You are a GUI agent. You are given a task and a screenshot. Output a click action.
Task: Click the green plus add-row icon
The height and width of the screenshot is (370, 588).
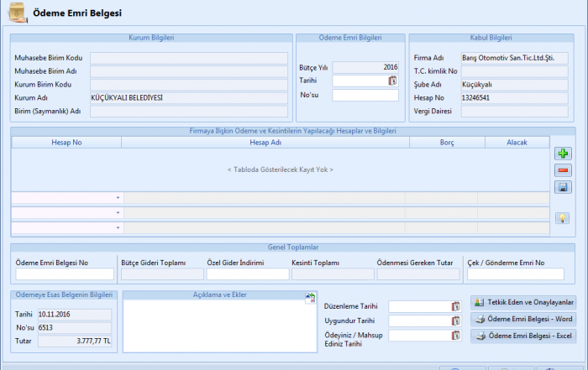click(562, 154)
